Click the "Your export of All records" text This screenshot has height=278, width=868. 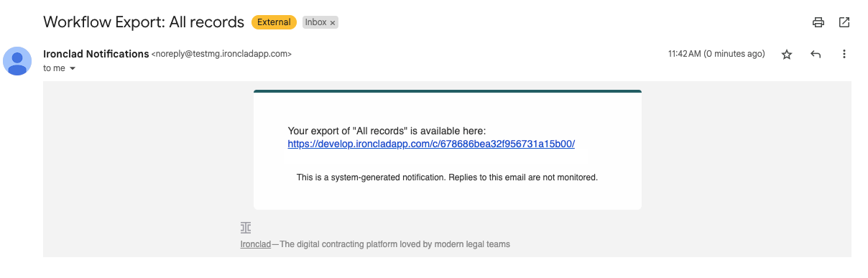tap(387, 131)
